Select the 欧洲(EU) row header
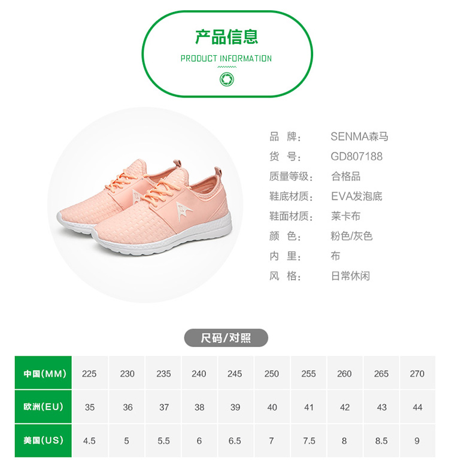This screenshot has height=476, width=449. pyautogui.click(x=43, y=407)
